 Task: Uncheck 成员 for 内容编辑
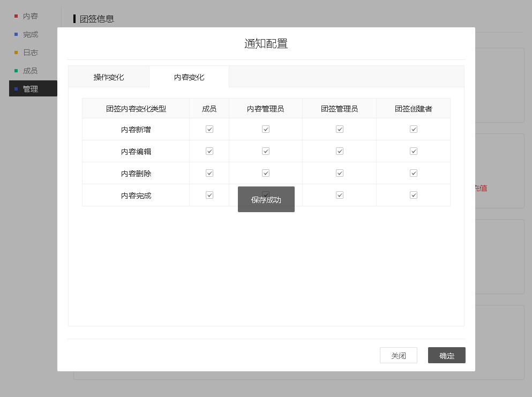(x=209, y=151)
